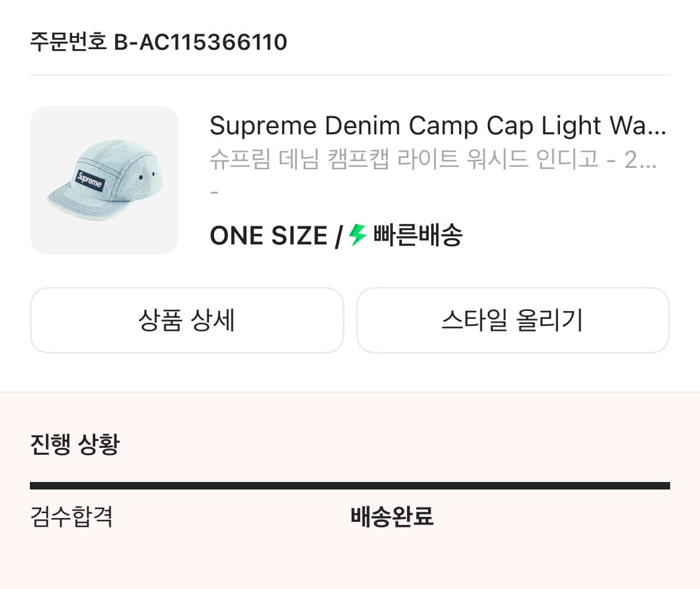Click the slash separator after ONE SIZE
The width and height of the screenshot is (700, 589).
(x=338, y=236)
